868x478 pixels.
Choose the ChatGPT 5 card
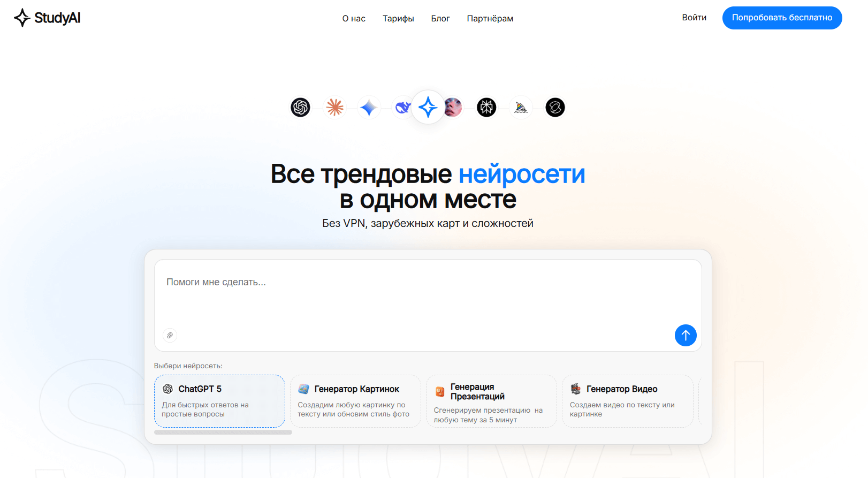[x=219, y=401]
